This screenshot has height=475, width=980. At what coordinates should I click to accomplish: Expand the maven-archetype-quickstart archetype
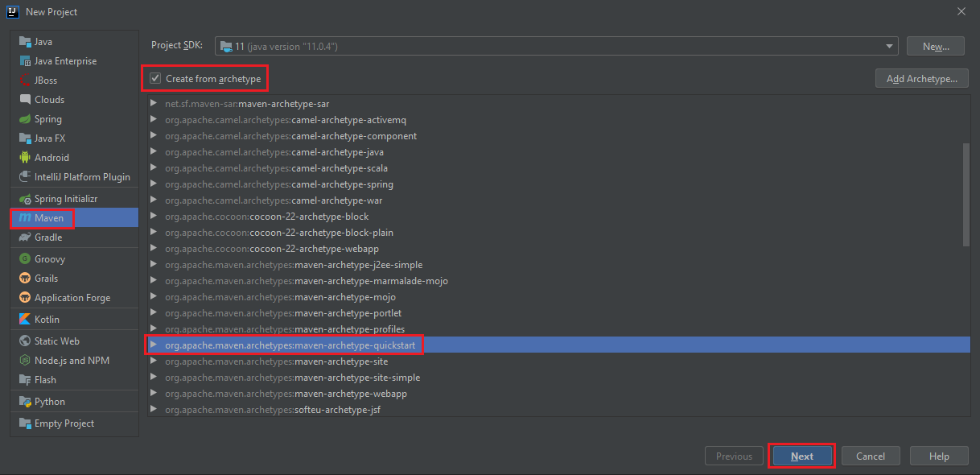pyautogui.click(x=153, y=344)
